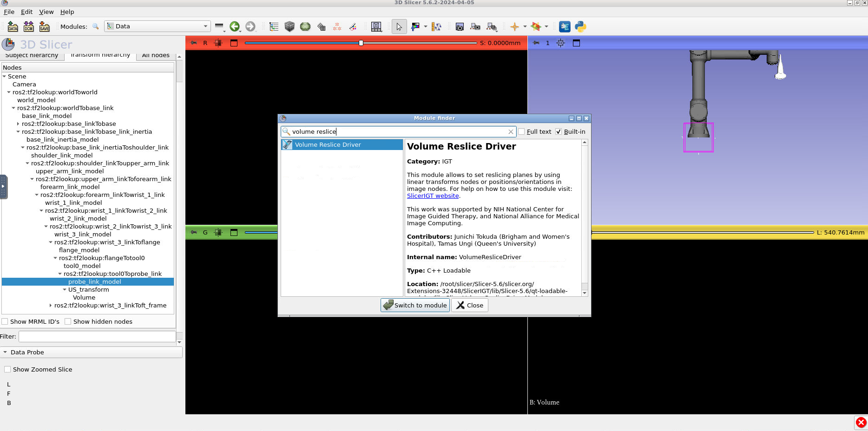This screenshot has width=868, height=431.
Task: Collapse the ros2:tf2lookup:worldToworld node
Action: click(x=9, y=92)
